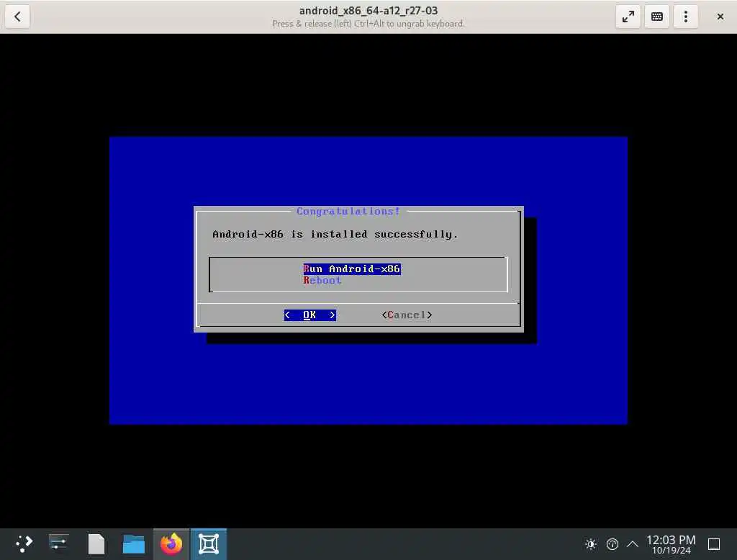
Task: Click the Congratulations! dialog title
Action: point(348,211)
